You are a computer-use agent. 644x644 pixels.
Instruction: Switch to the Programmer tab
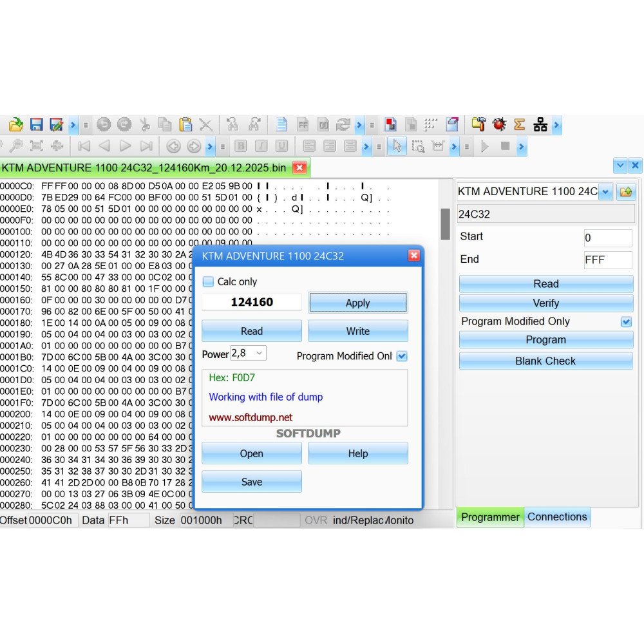pos(490,517)
